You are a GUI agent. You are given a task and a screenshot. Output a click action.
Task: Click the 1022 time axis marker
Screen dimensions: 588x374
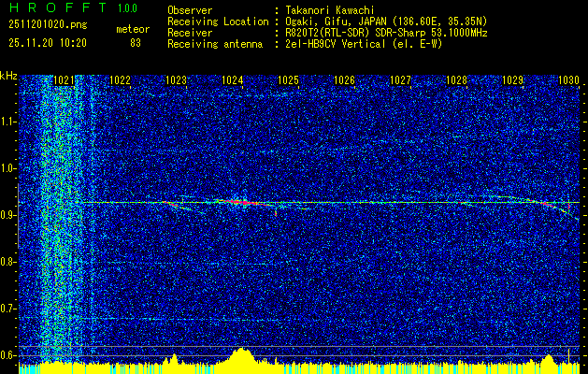point(120,79)
